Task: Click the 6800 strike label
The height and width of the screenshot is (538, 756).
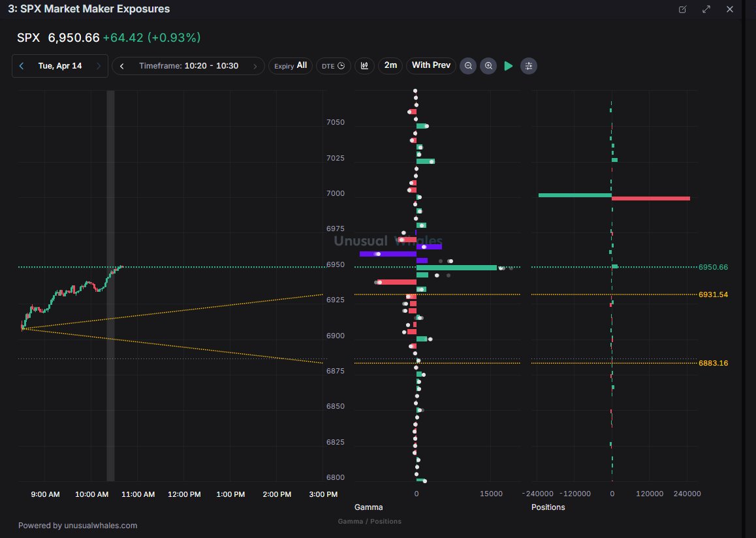Action: pyautogui.click(x=336, y=478)
